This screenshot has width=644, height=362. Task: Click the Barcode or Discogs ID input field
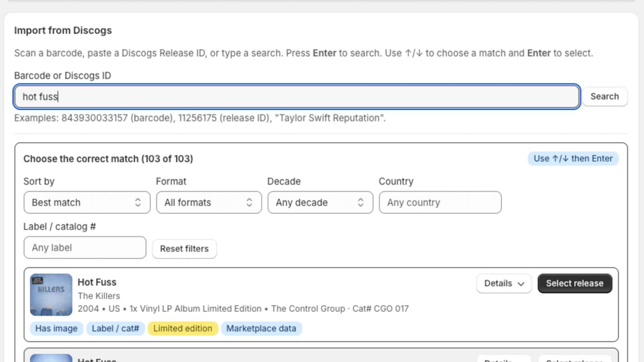pyautogui.click(x=297, y=97)
